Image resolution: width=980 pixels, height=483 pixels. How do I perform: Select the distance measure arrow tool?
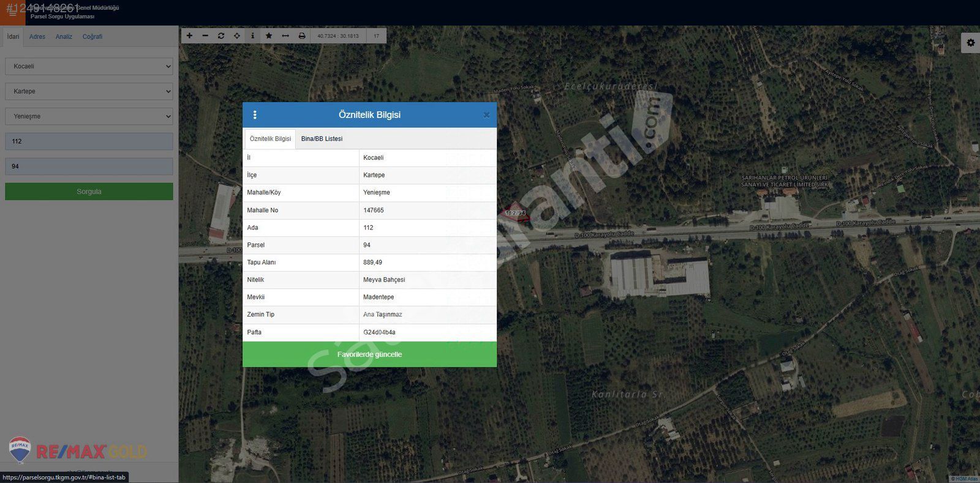point(285,36)
